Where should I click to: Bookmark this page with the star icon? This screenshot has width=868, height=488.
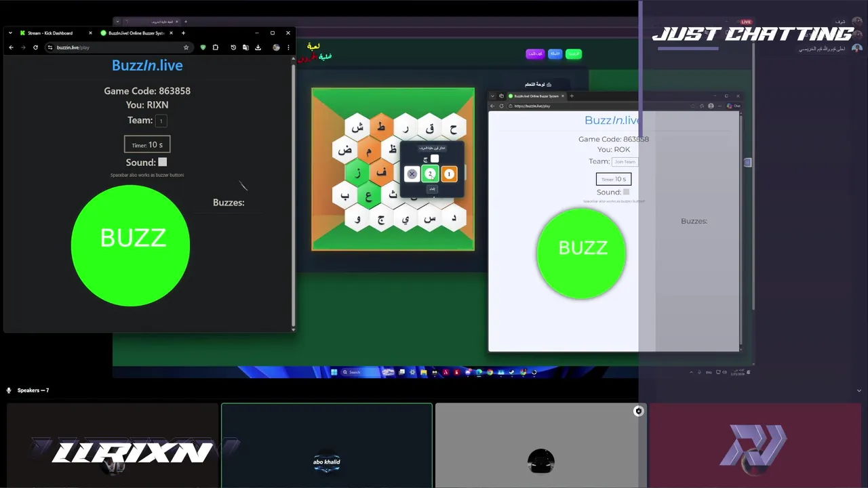click(186, 47)
